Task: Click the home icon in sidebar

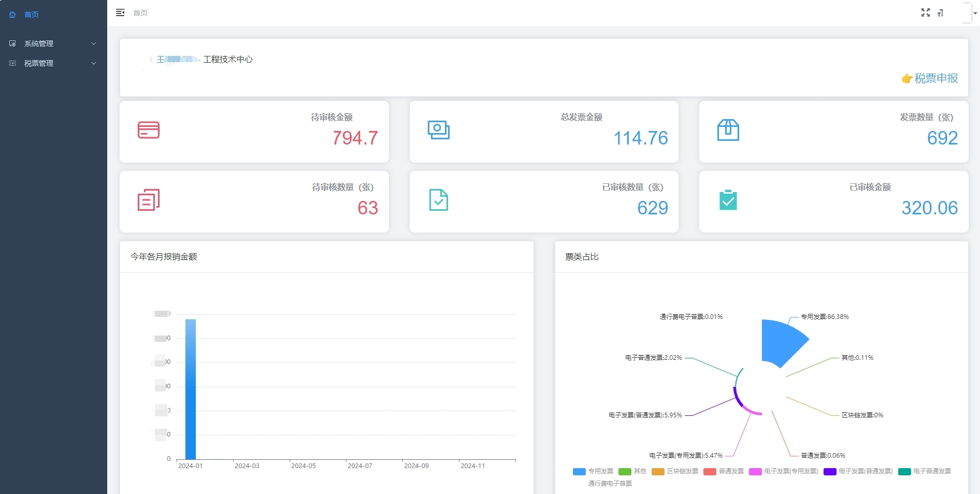Action: 12,14
